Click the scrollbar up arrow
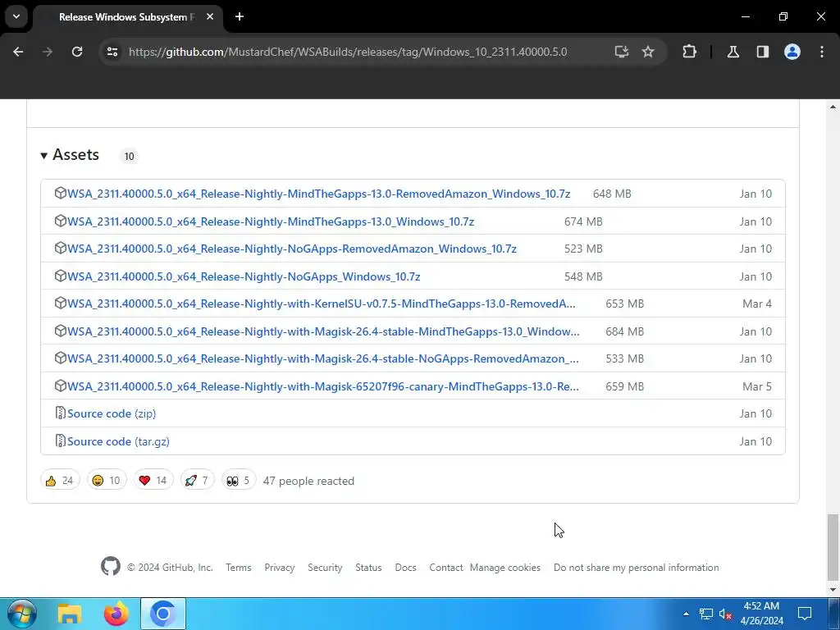Image resolution: width=840 pixels, height=630 pixels. (833, 107)
